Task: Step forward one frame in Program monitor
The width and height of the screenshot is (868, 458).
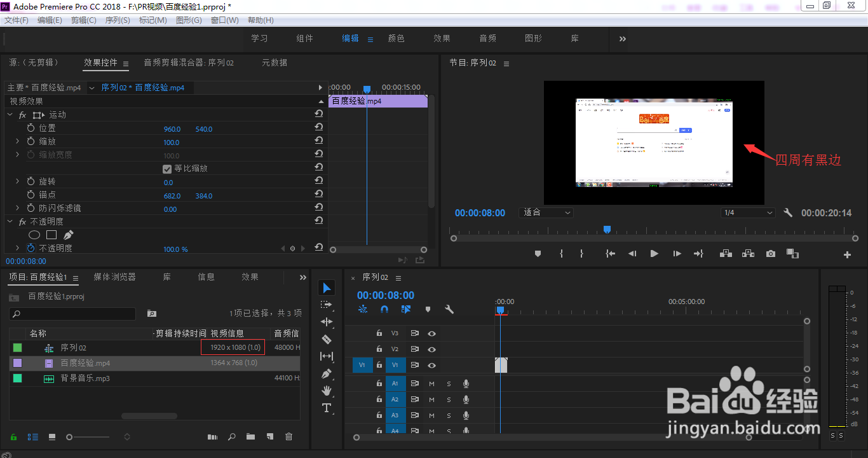Action: tap(677, 254)
